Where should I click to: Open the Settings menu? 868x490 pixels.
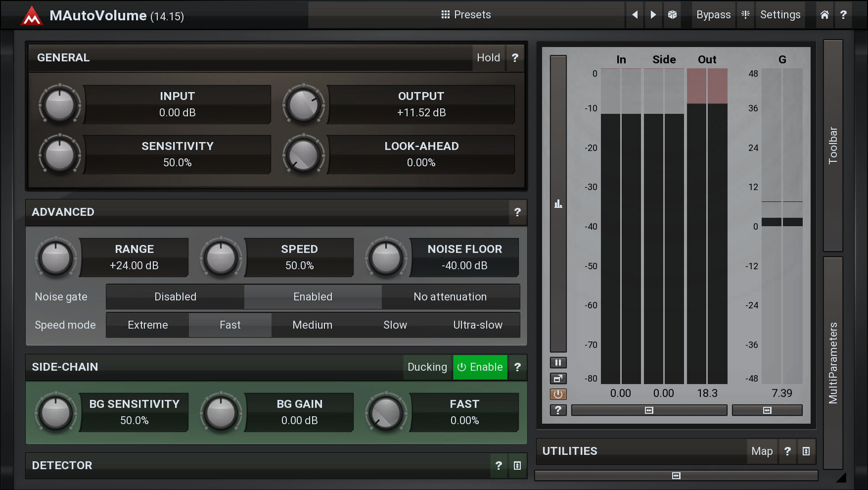coord(779,15)
